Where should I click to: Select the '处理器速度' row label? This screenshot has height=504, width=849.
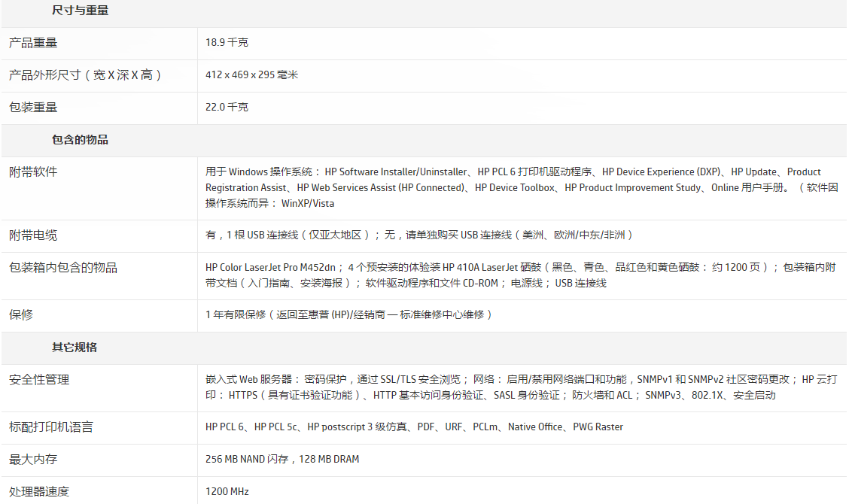point(39,491)
